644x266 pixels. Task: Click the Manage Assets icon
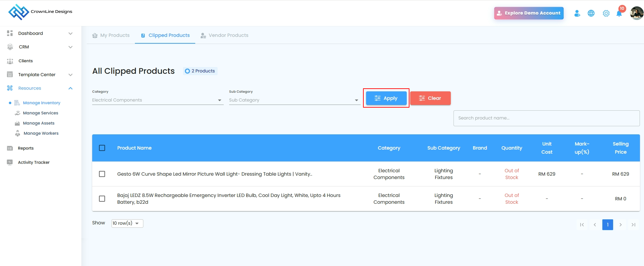click(x=17, y=123)
